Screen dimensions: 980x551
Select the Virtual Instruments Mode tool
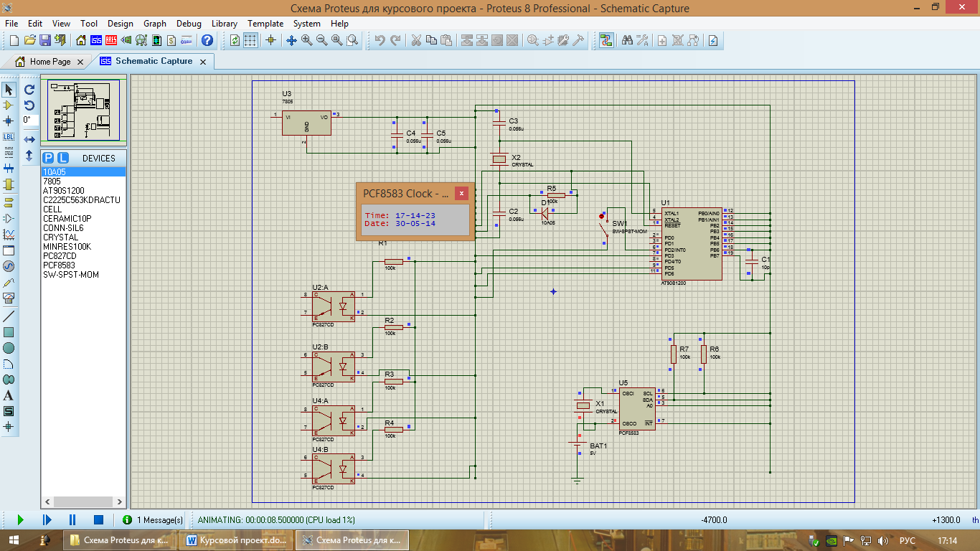9,298
